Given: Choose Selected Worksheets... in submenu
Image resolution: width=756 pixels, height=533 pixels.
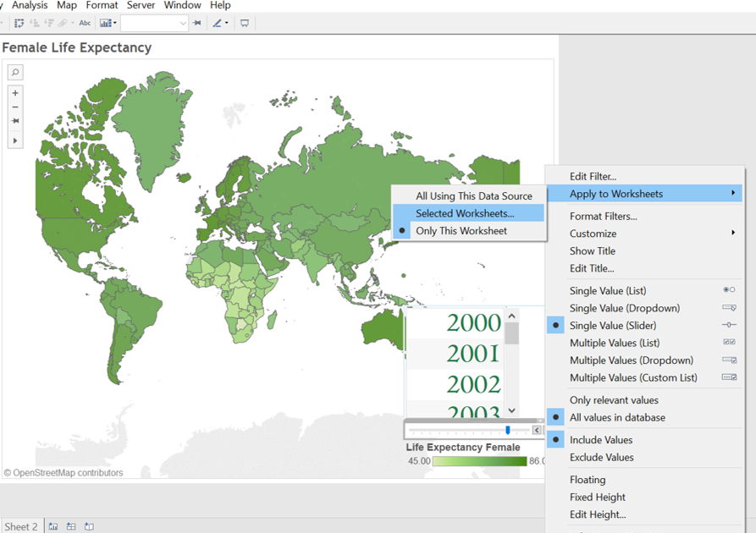Looking at the screenshot, I should [465, 213].
